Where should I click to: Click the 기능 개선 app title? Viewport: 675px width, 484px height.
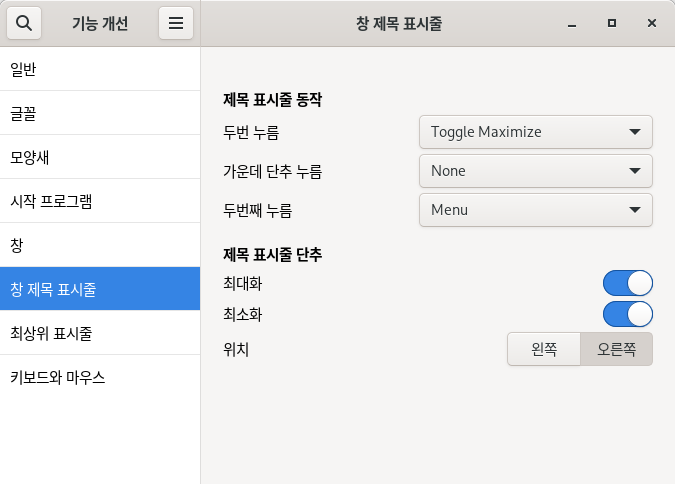click(x=100, y=23)
